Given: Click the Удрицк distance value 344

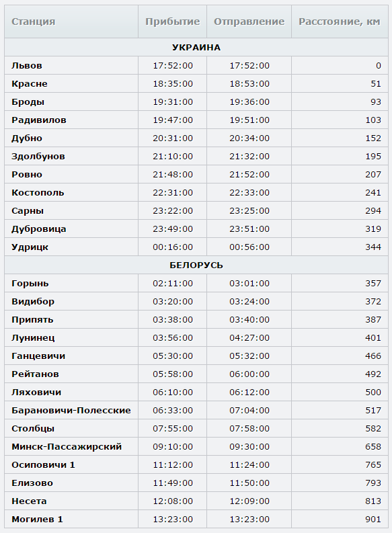Looking at the screenshot, I should pyautogui.click(x=373, y=247).
